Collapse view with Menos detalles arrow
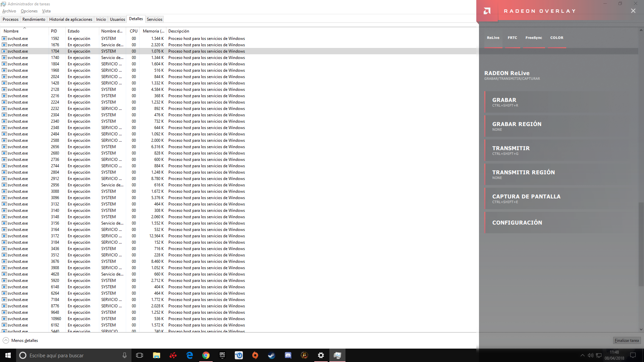 point(6,341)
